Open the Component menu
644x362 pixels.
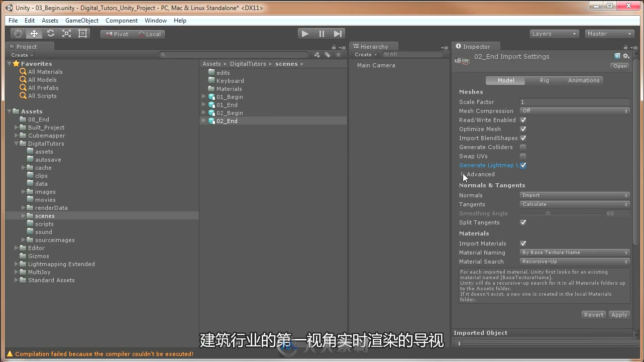click(122, 21)
